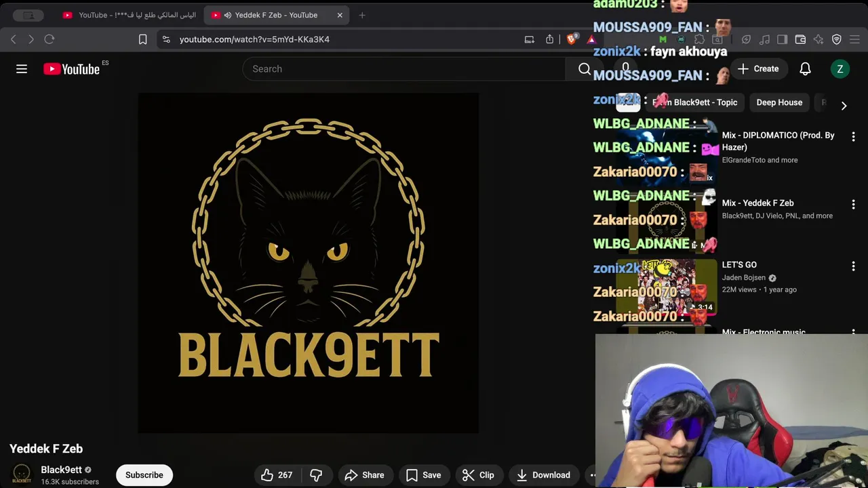
Task: Toggle the browser sidebar panel icon
Action: (782, 39)
